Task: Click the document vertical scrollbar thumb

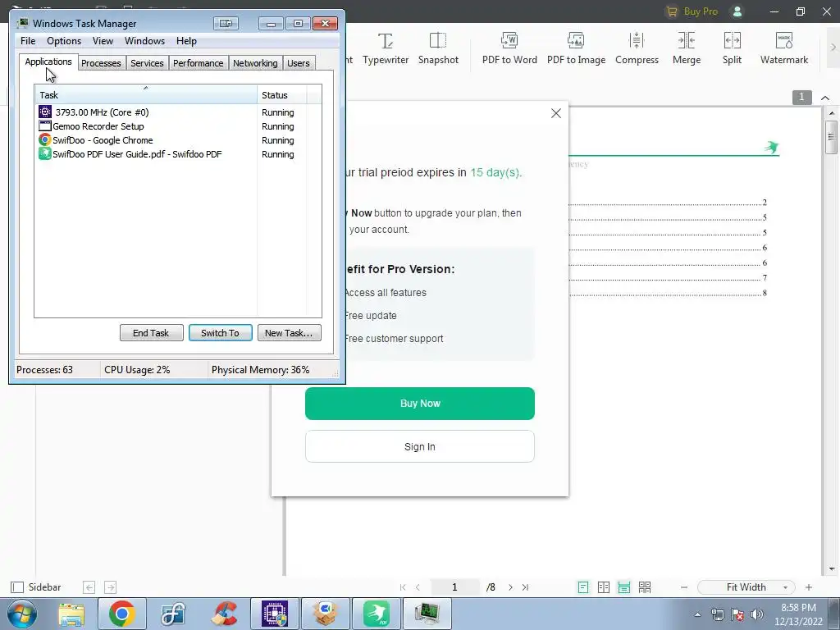Action: 832,137
